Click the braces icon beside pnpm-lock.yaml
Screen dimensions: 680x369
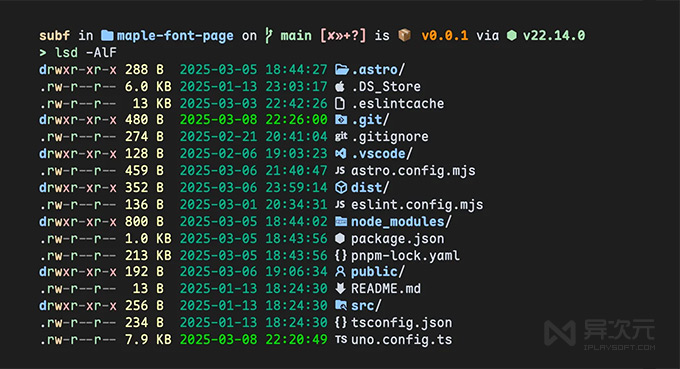point(341,255)
